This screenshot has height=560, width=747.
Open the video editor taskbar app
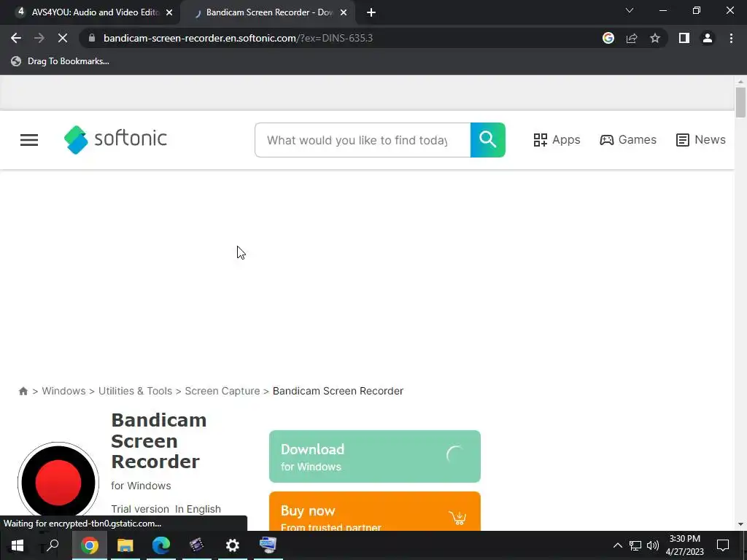pyautogui.click(x=196, y=545)
